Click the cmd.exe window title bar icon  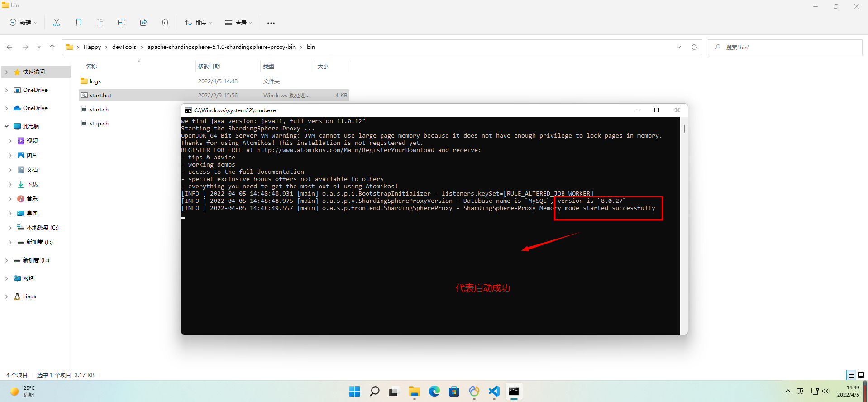[x=188, y=110]
